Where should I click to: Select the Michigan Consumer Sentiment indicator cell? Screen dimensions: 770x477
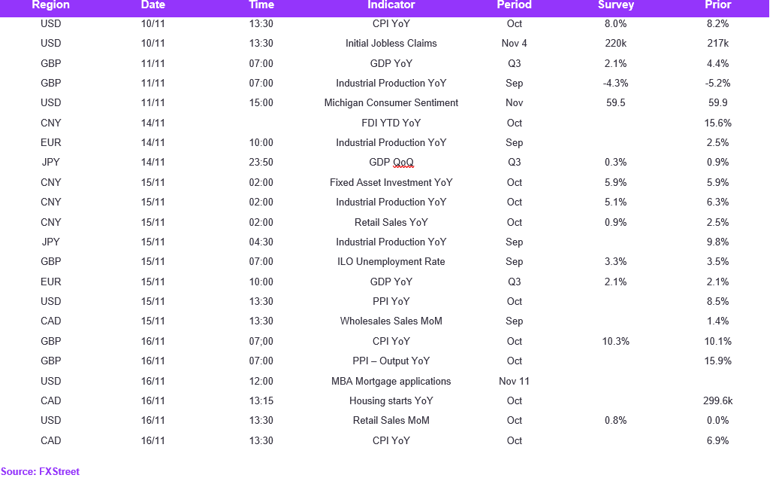tap(391, 103)
